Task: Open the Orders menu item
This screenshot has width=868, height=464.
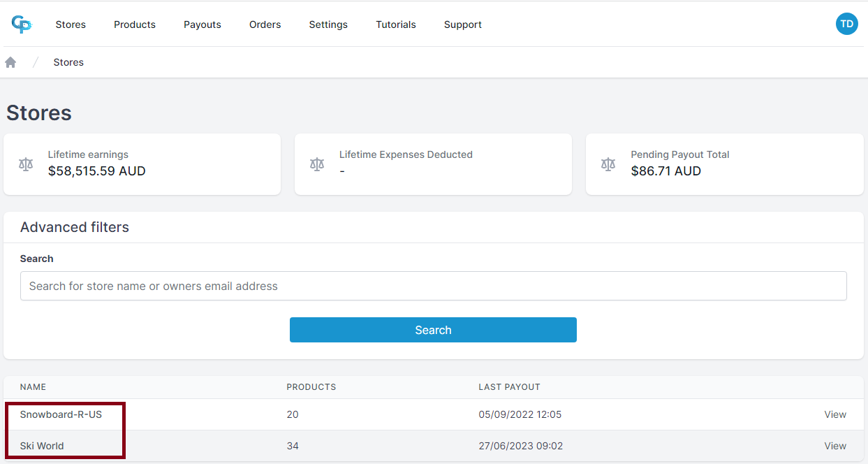Action: (x=265, y=24)
